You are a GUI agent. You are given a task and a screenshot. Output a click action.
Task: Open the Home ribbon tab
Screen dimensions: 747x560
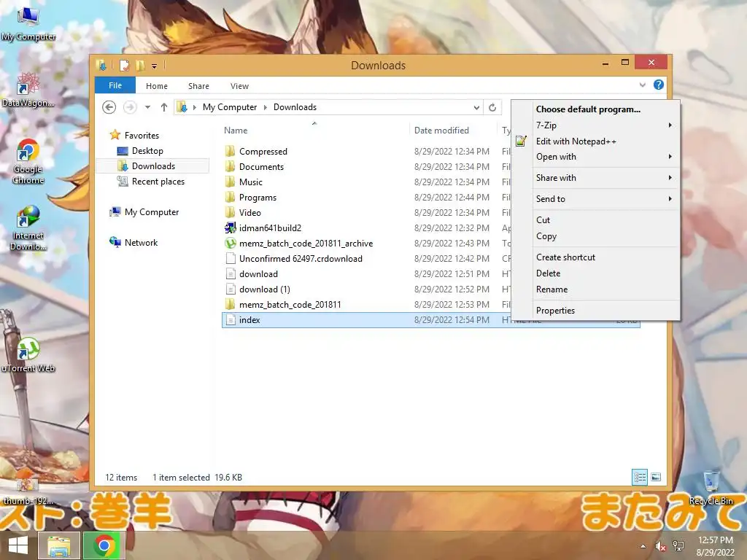[157, 86]
